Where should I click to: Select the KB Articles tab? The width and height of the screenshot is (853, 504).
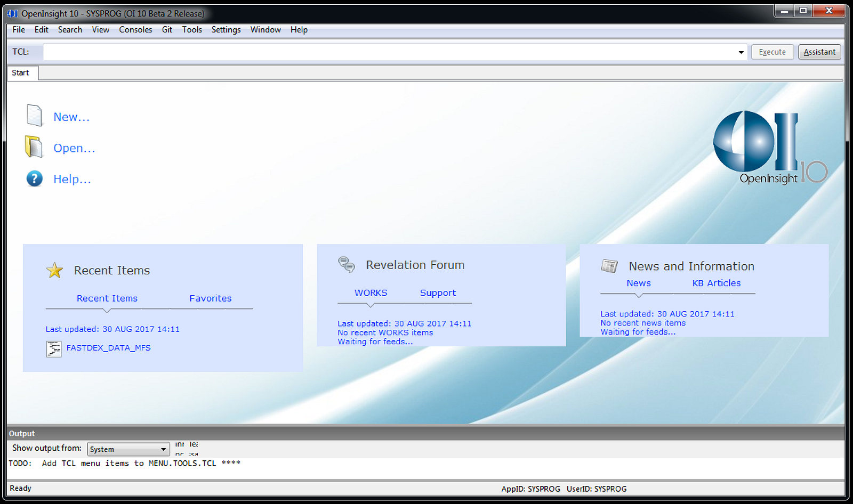tap(717, 283)
